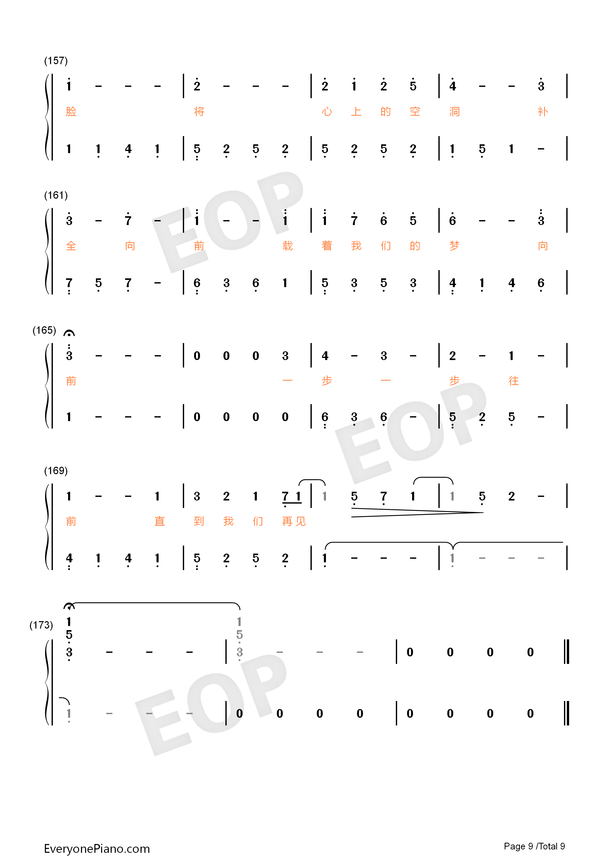Expand measure 173 chord notation group

(72, 638)
